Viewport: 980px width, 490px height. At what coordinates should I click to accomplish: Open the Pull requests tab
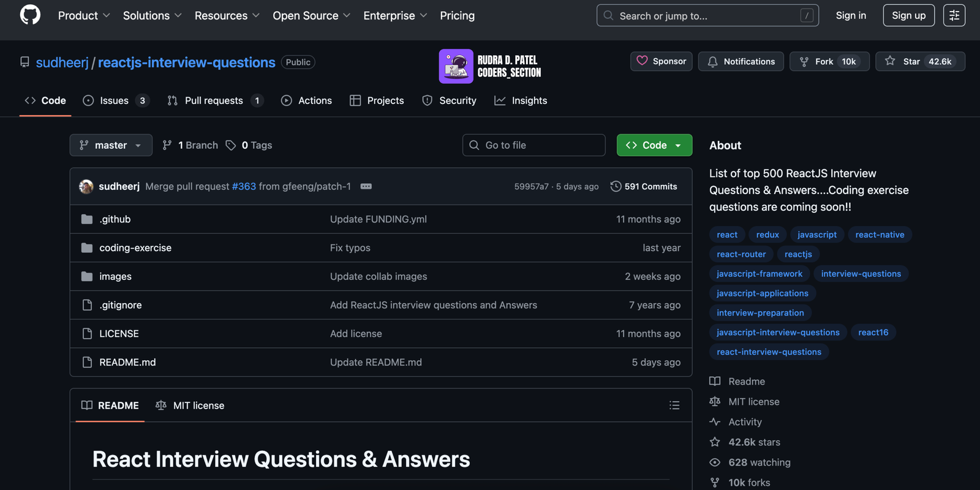pyautogui.click(x=214, y=100)
